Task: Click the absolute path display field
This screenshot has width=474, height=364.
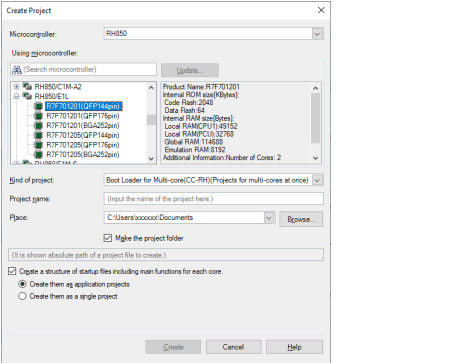Action: click(166, 255)
